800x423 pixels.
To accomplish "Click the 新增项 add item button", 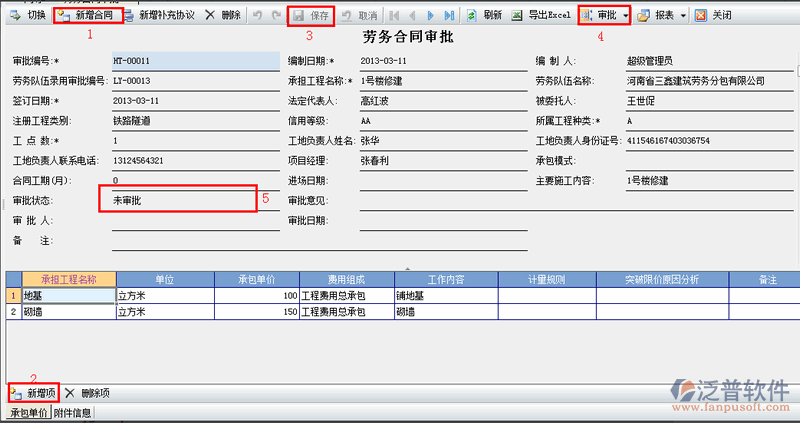I will [x=34, y=393].
